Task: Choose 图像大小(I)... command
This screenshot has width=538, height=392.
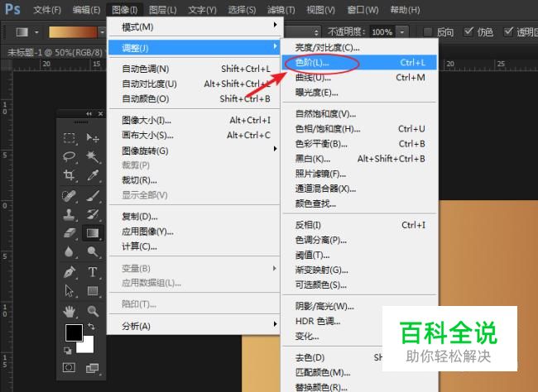Action: coord(195,120)
